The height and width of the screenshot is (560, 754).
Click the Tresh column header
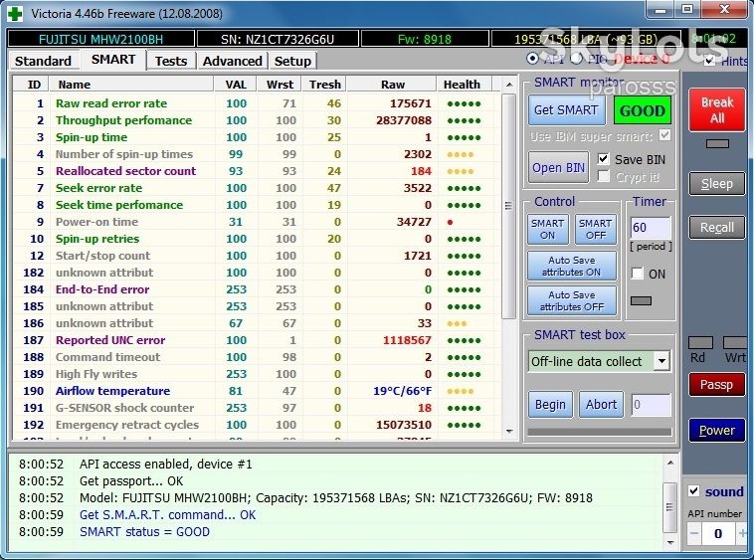(x=324, y=85)
